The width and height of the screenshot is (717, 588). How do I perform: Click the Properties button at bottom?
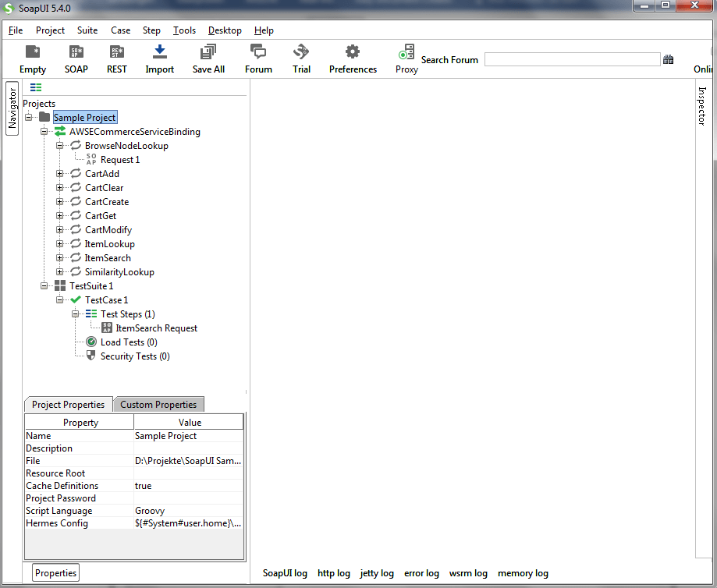point(55,573)
